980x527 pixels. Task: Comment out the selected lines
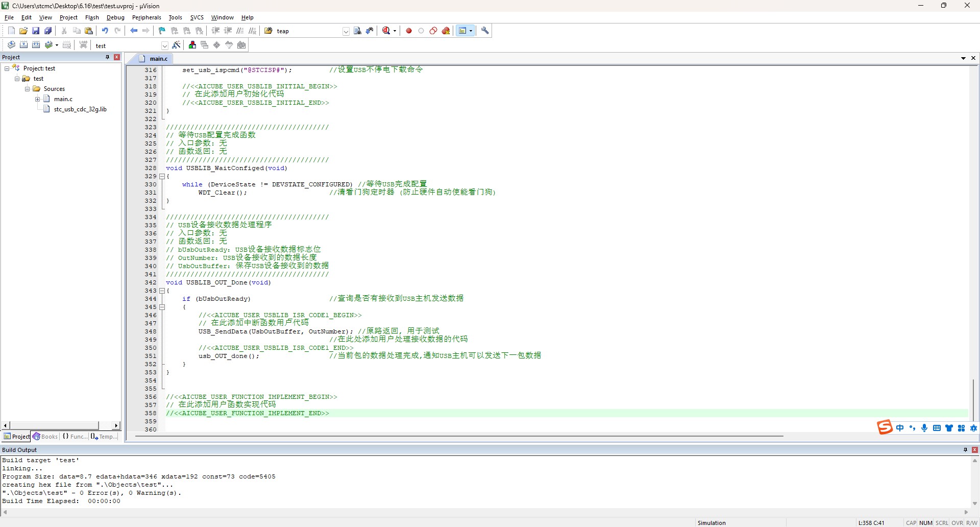click(240, 31)
